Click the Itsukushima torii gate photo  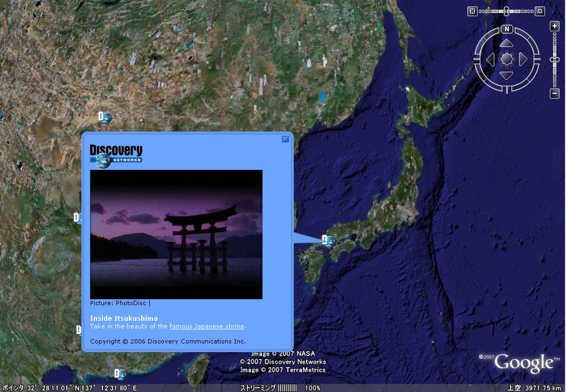tap(176, 234)
